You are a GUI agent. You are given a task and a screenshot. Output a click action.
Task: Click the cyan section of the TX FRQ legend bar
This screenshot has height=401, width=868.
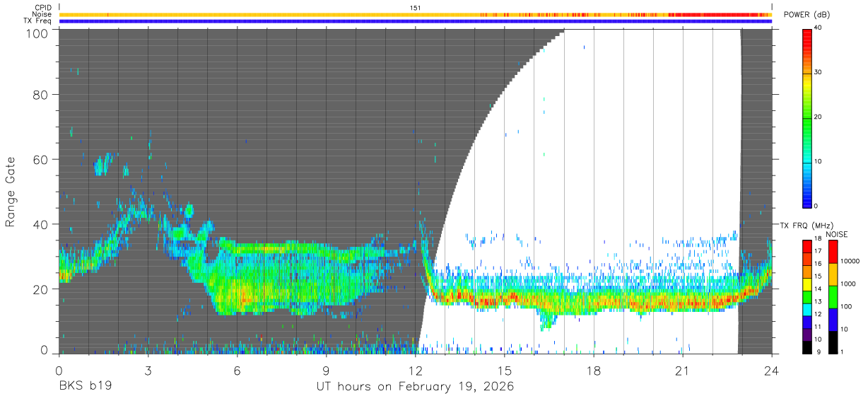pos(807,310)
